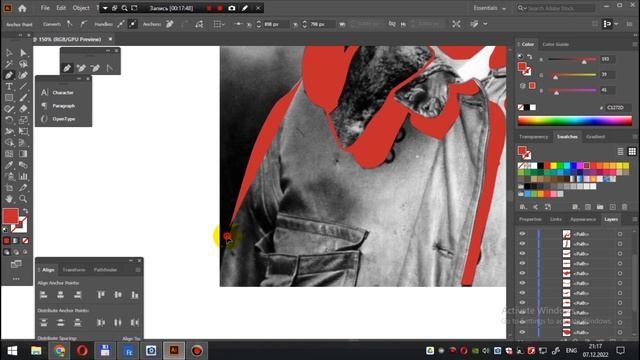This screenshot has width=640, height=360.
Task: Toggle visibility of the sixth Path layer
Action: 522,283
